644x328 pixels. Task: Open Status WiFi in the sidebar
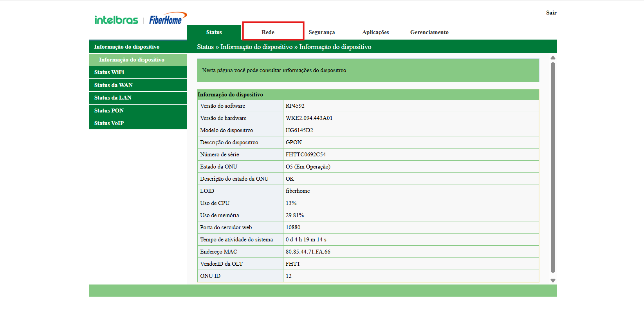(x=109, y=72)
